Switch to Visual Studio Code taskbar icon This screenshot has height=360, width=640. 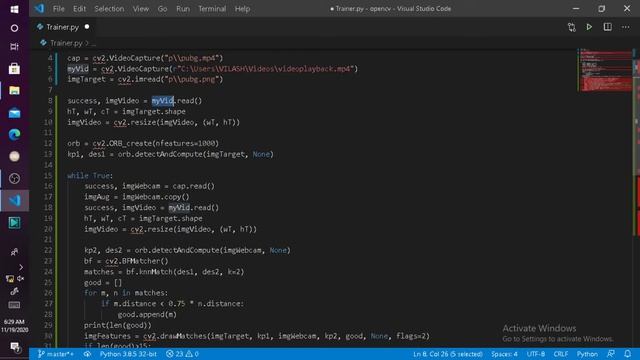click(x=14, y=200)
